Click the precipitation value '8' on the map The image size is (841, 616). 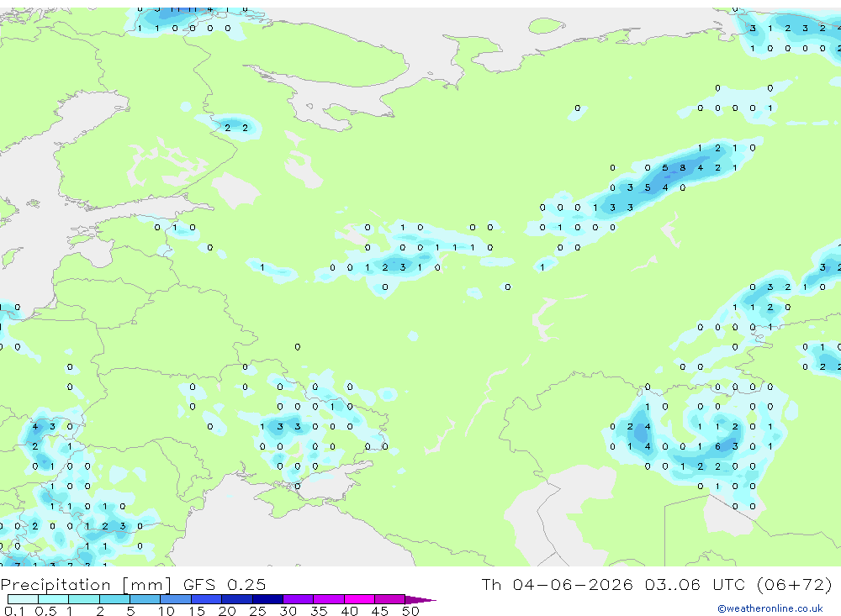click(682, 168)
